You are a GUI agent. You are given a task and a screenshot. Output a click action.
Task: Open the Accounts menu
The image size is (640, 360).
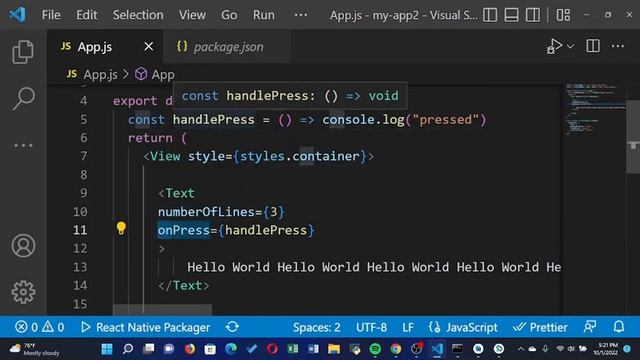[23, 246]
